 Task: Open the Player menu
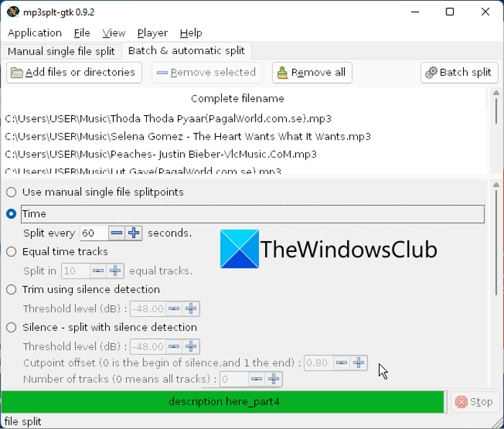(153, 33)
